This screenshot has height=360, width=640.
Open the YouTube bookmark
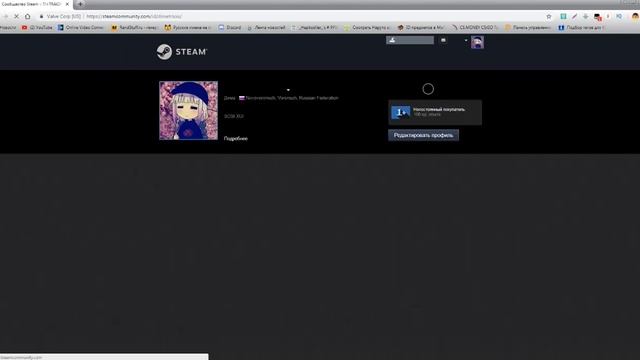pyautogui.click(x=37, y=27)
